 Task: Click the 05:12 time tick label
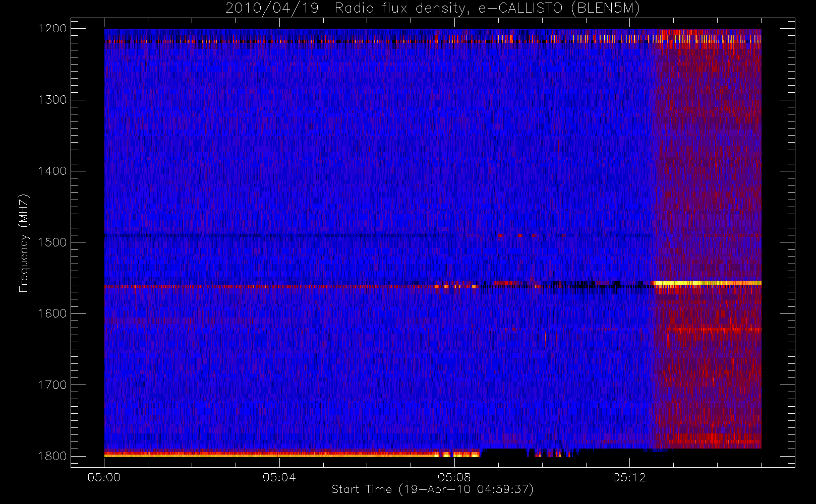click(x=629, y=477)
